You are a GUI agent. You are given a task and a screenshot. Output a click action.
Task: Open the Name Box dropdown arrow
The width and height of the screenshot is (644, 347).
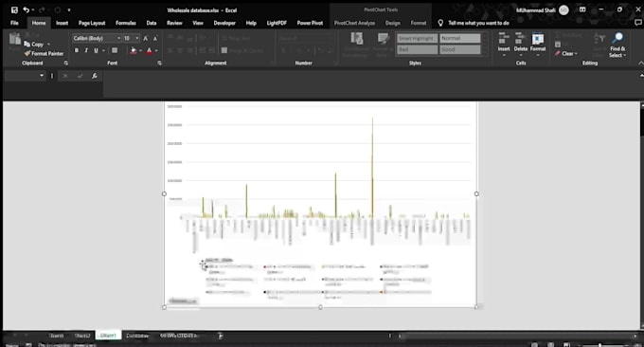tap(42, 76)
